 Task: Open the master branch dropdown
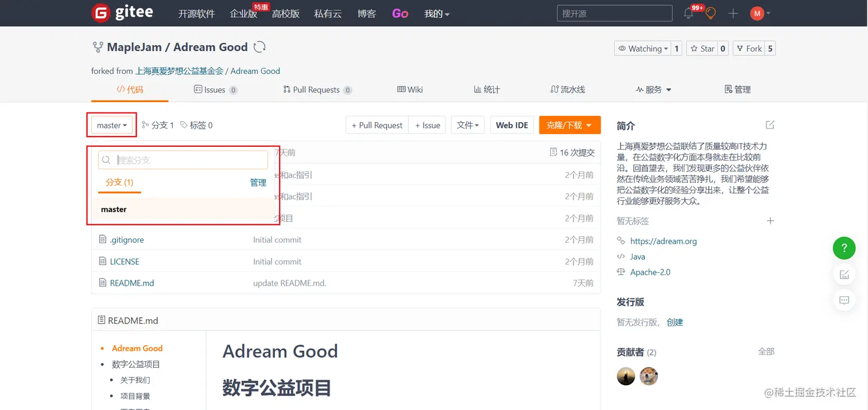112,125
